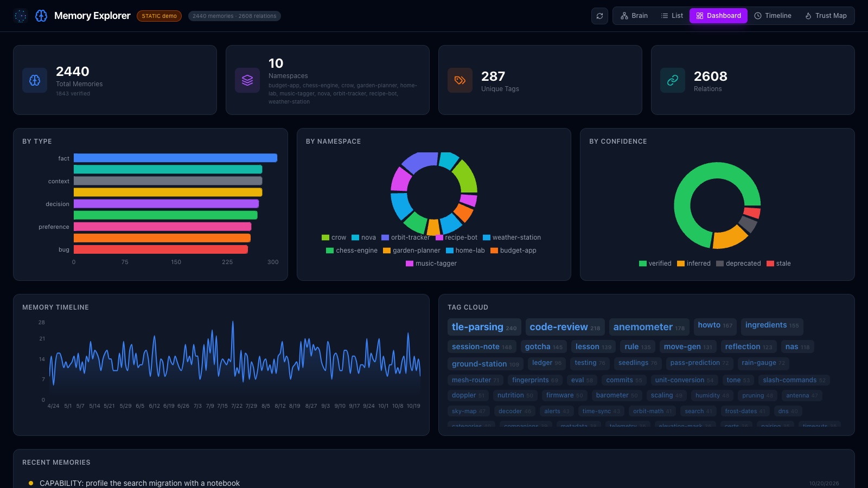The height and width of the screenshot is (488, 868).
Task: Click the Relations link icon
Action: tap(673, 80)
